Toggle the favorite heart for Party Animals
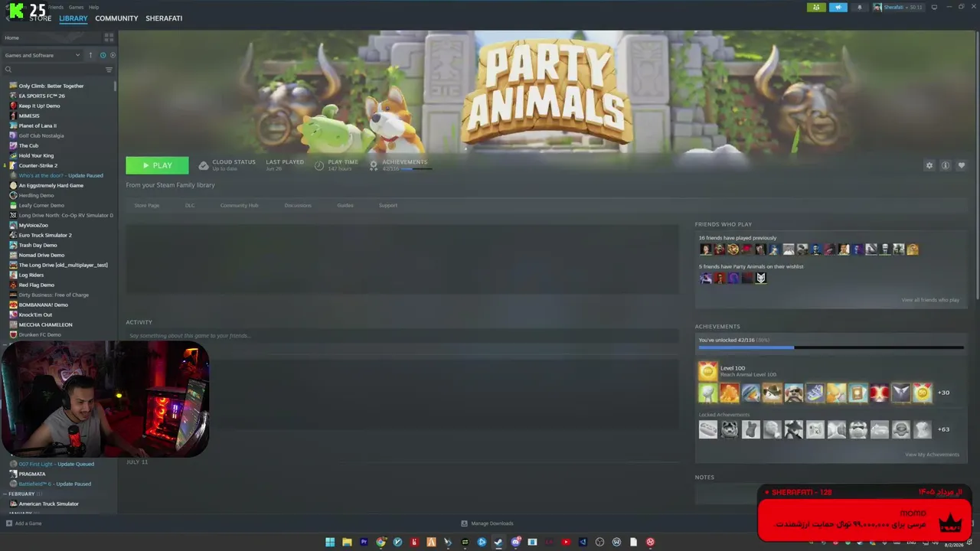 [x=962, y=165]
